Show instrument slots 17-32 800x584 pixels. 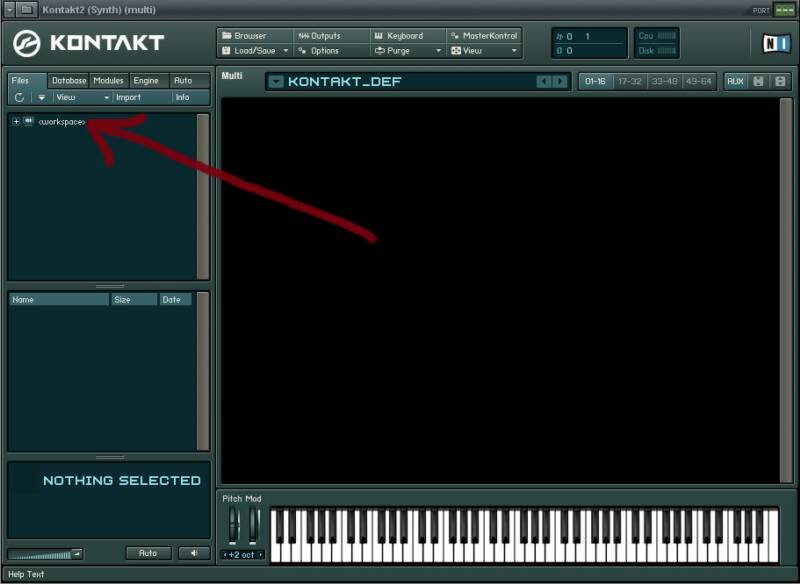[x=630, y=82]
